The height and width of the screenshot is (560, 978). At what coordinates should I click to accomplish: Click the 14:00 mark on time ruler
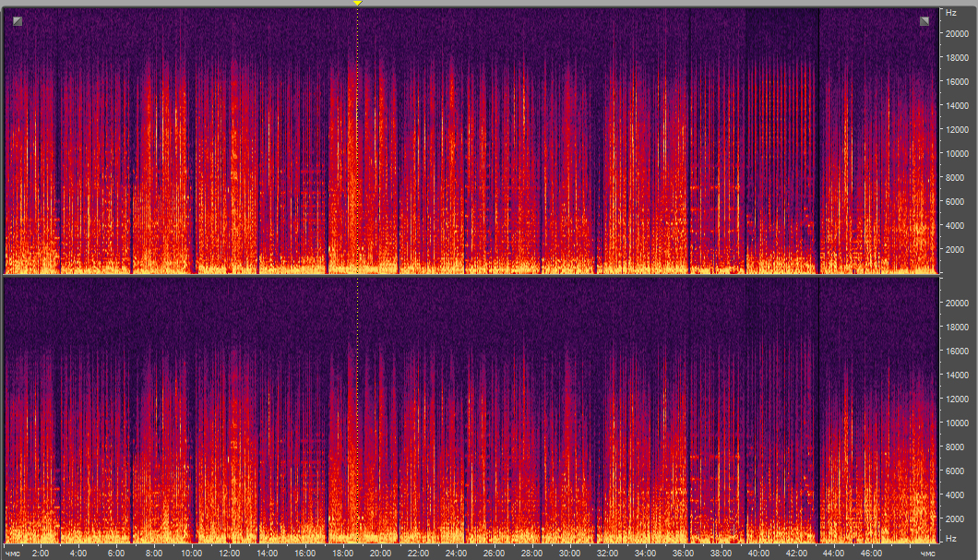[x=267, y=554]
